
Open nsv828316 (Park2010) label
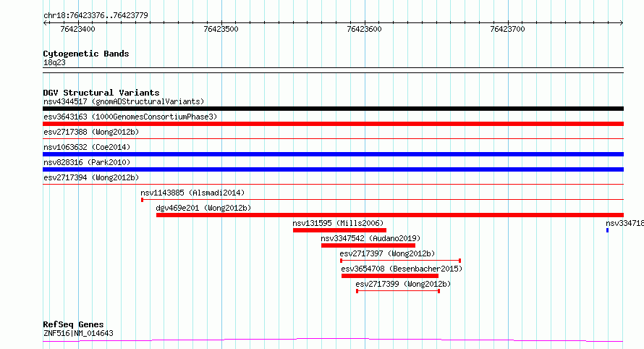[x=87, y=162]
